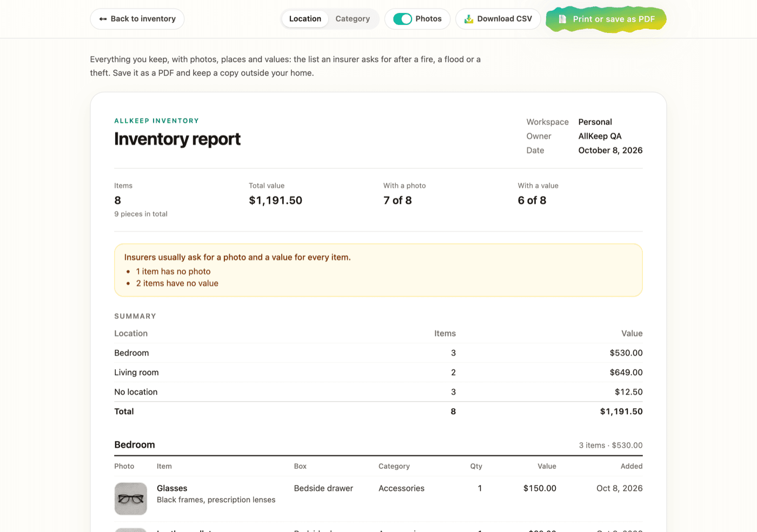Click the SUMMARY section label
Screen dimensions: 757x532
pyautogui.click(x=135, y=316)
